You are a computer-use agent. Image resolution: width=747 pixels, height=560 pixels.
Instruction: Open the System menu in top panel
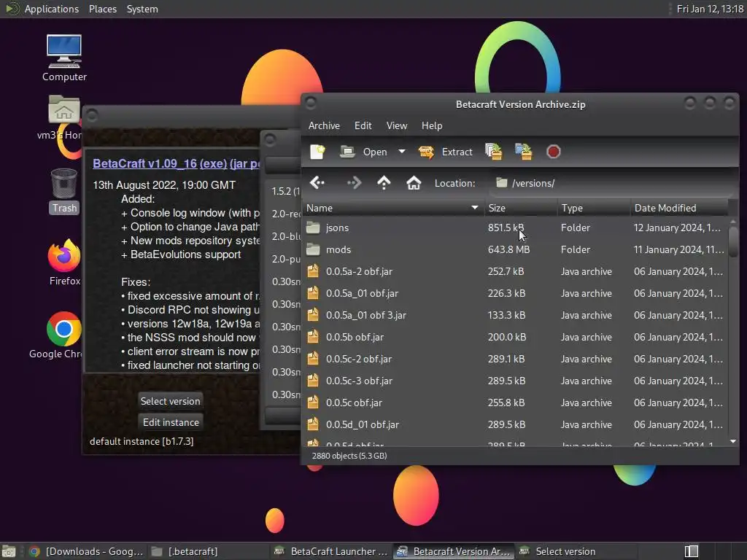[x=142, y=9]
